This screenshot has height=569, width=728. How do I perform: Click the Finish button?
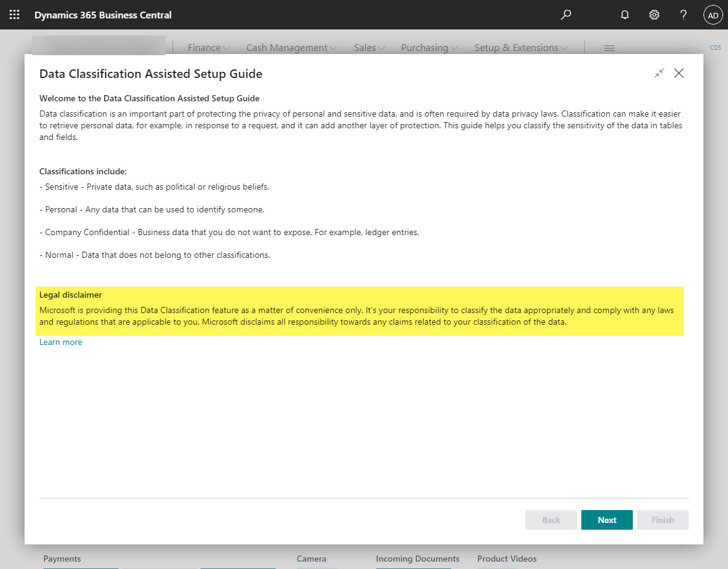click(663, 520)
